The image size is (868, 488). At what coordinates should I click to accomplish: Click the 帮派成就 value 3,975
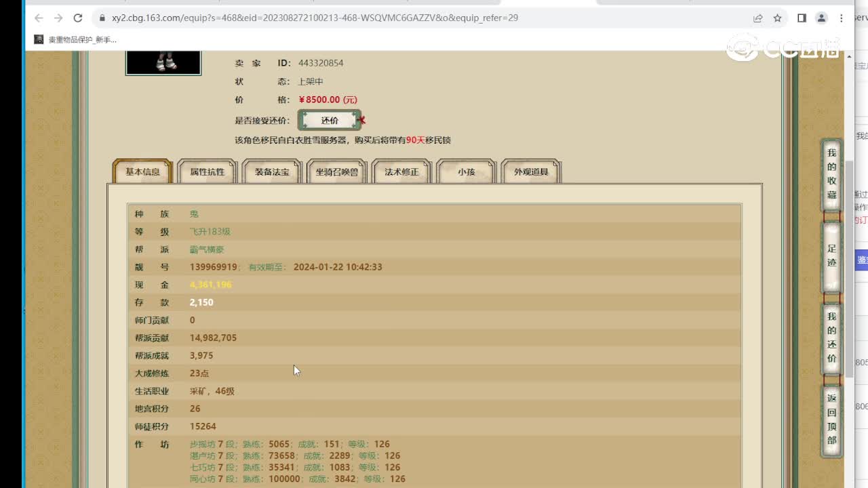tap(201, 355)
